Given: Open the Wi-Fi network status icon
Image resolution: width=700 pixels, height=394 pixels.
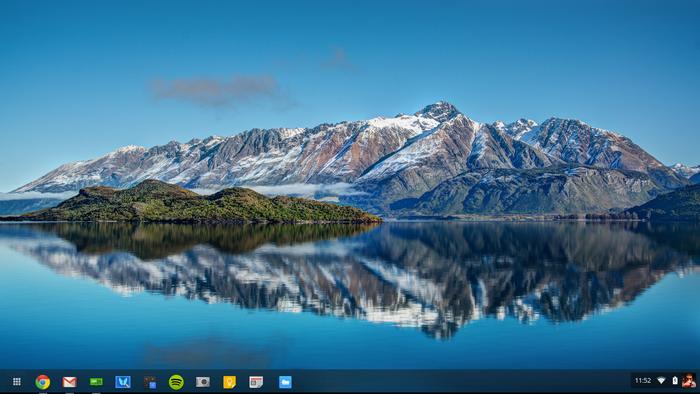Looking at the screenshot, I should [x=662, y=381].
